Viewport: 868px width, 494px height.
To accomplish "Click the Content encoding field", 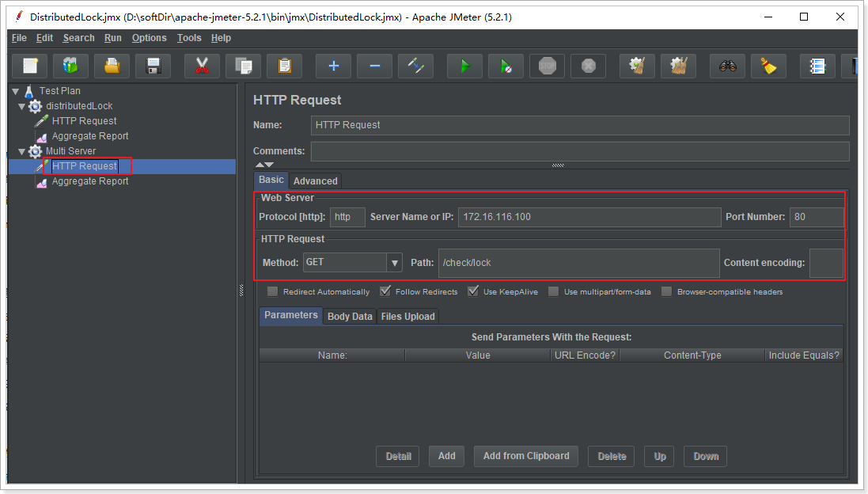I will (x=826, y=263).
